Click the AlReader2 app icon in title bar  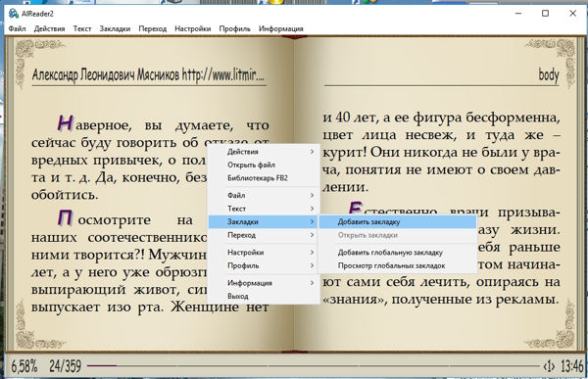(x=14, y=14)
